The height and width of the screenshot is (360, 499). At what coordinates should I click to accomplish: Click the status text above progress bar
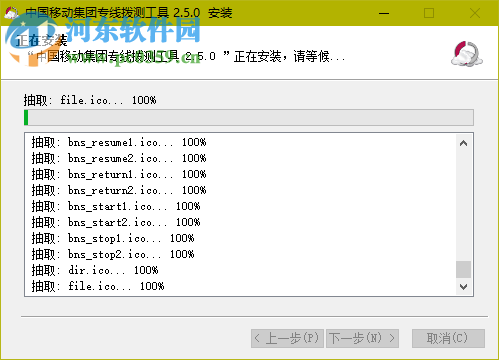pyautogui.click(x=90, y=100)
